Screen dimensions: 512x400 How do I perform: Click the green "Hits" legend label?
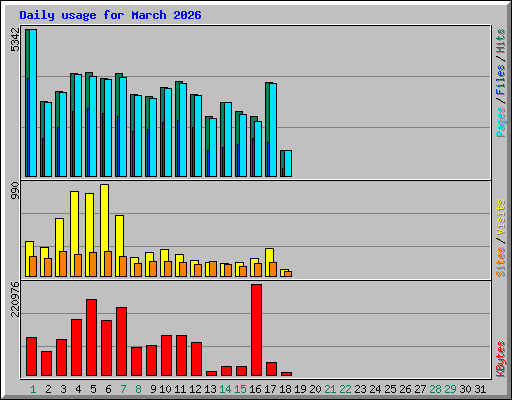pos(500,41)
